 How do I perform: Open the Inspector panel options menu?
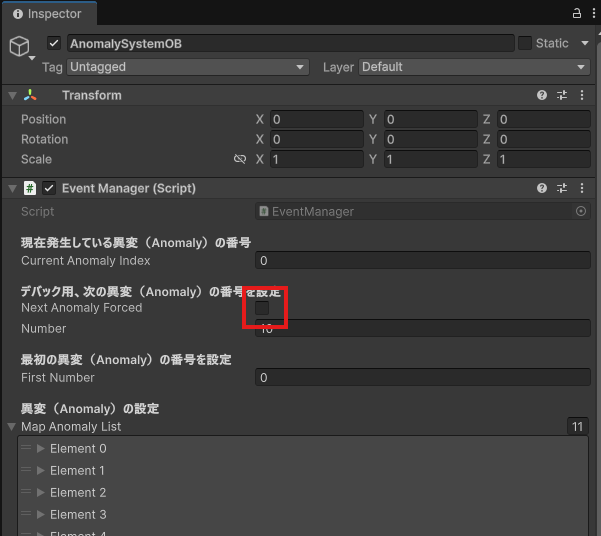(x=592, y=14)
